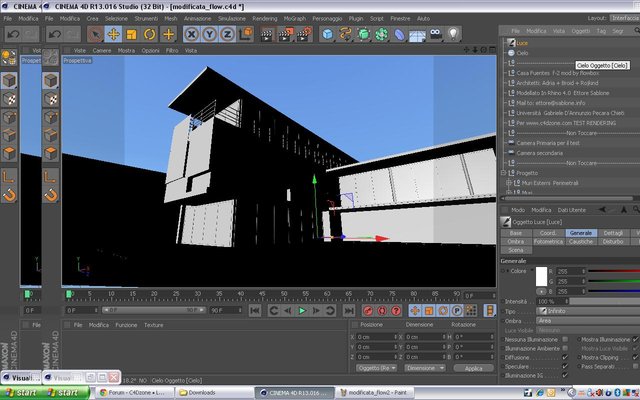Open the Rendering menu
Viewport: 640px width, 400px height.
pos(264,18)
